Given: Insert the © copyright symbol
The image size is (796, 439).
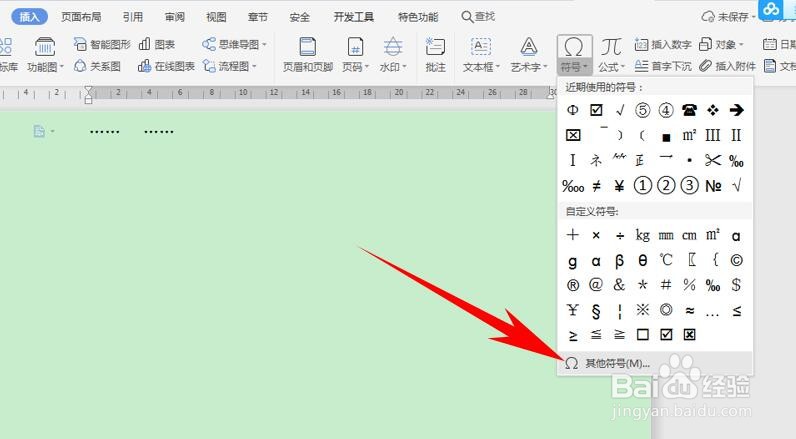Looking at the screenshot, I should pyautogui.click(x=736, y=260).
